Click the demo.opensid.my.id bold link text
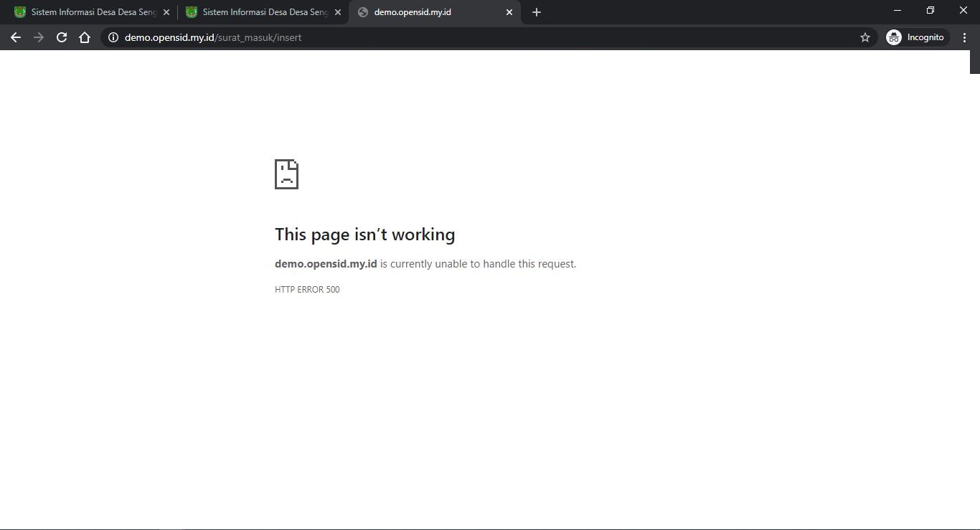Screen dimensions: 980x530 tap(326, 263)
